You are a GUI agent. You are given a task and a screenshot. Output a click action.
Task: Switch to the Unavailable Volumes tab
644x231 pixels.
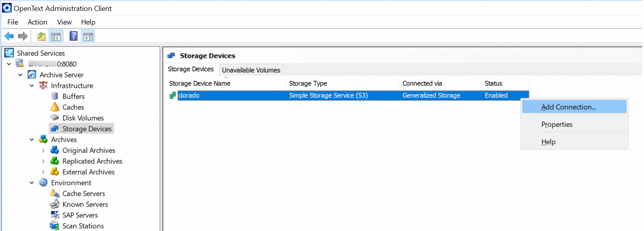(251, 70)
